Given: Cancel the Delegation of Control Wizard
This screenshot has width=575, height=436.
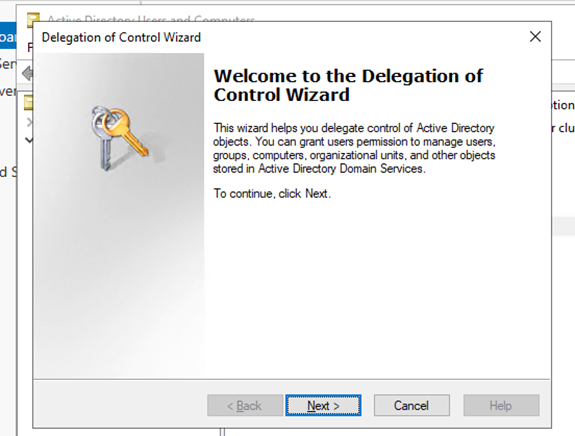Looking at the screenshot, I should (411, 405).
